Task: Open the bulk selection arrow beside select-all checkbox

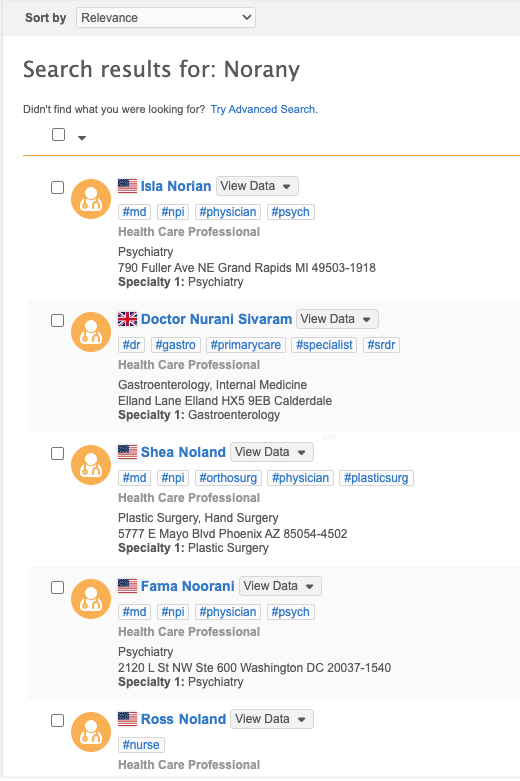Action: pyautogui.click(x=82, y=137)
